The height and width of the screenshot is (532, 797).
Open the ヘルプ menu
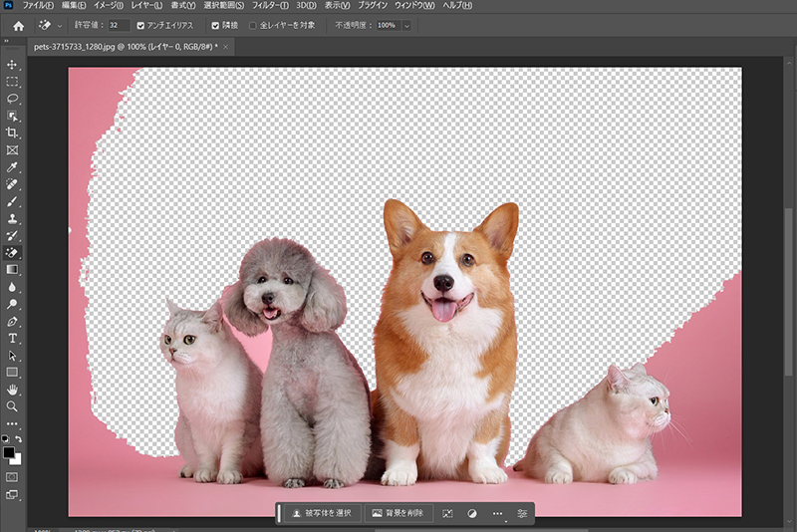[x=457, y=5]
